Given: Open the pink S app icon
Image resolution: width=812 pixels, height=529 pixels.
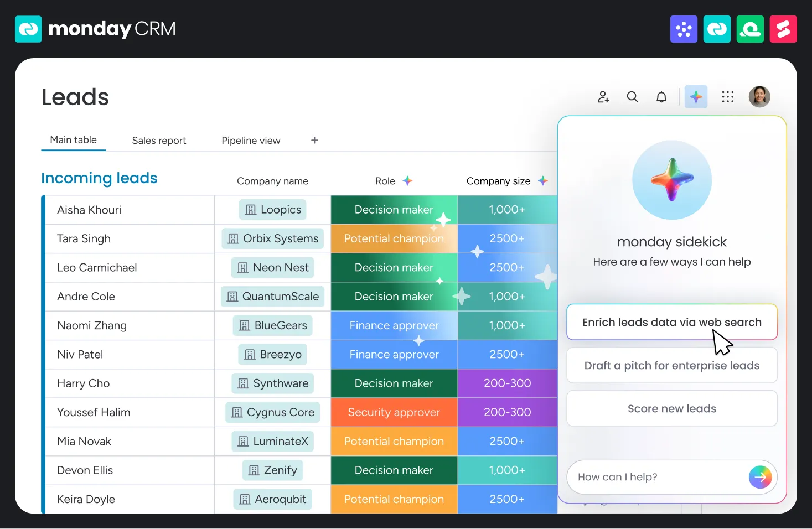Looking at the screenshot, I should (x=783, y=29).
